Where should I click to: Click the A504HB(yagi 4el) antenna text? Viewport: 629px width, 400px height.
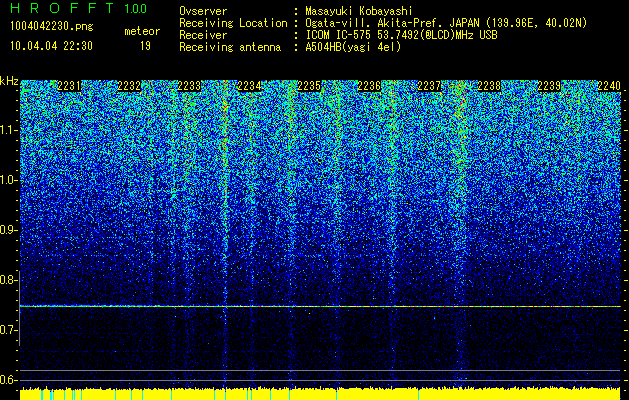(353, 47)
